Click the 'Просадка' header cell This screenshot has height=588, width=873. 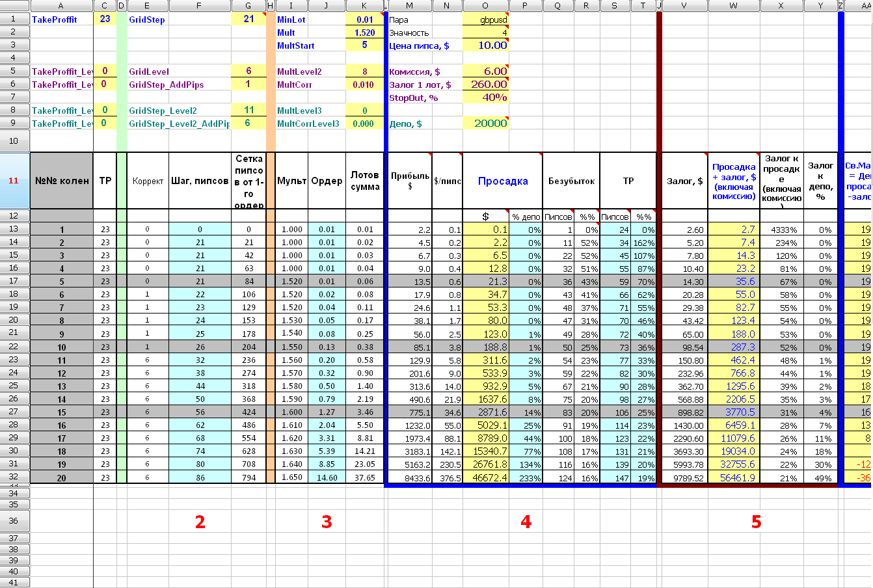[x=502, y=181]
